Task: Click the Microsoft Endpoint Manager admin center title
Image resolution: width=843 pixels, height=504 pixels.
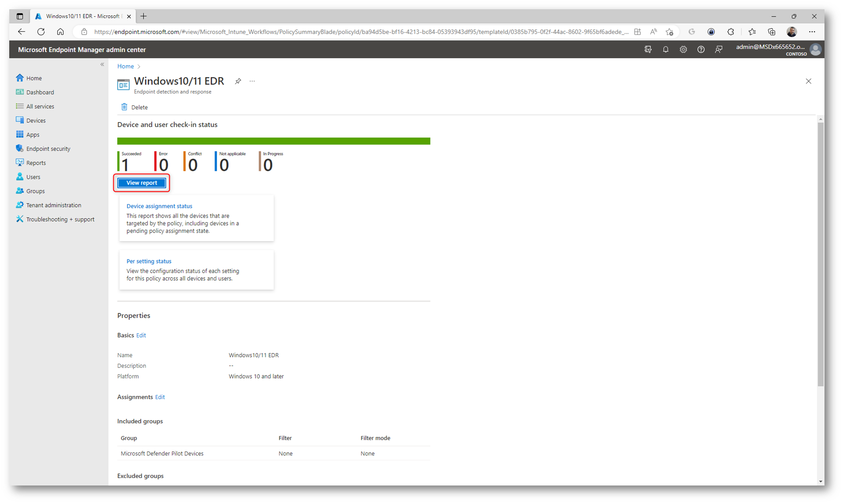Action: tap(82, 50)
